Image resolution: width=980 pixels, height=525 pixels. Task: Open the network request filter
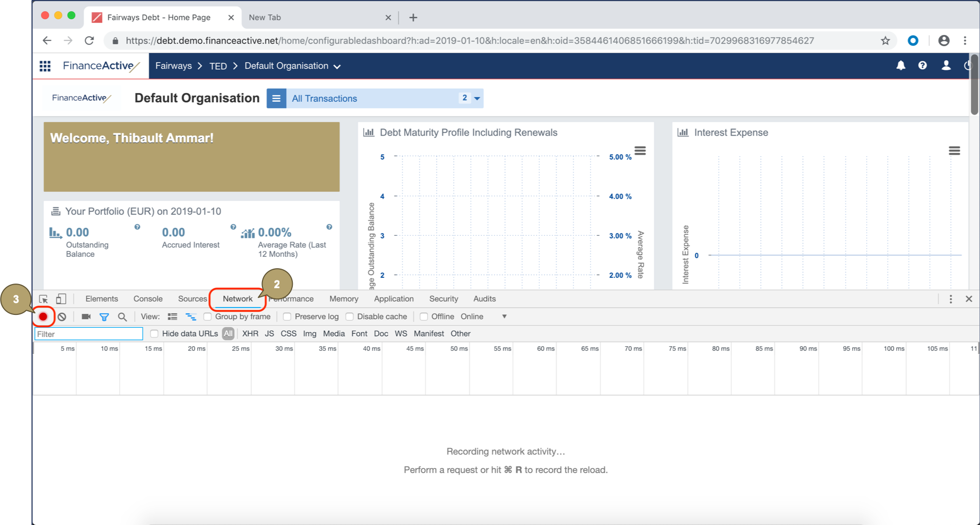(104, 316)
